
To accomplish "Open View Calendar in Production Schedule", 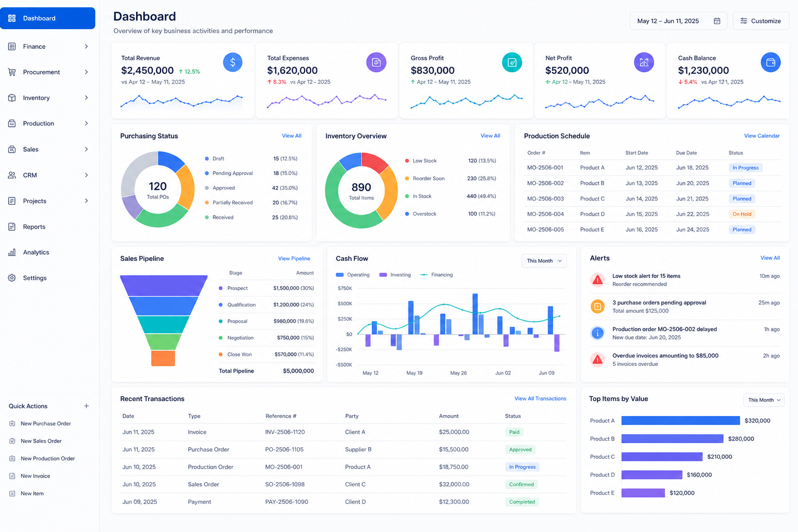I will click(762, 136).
